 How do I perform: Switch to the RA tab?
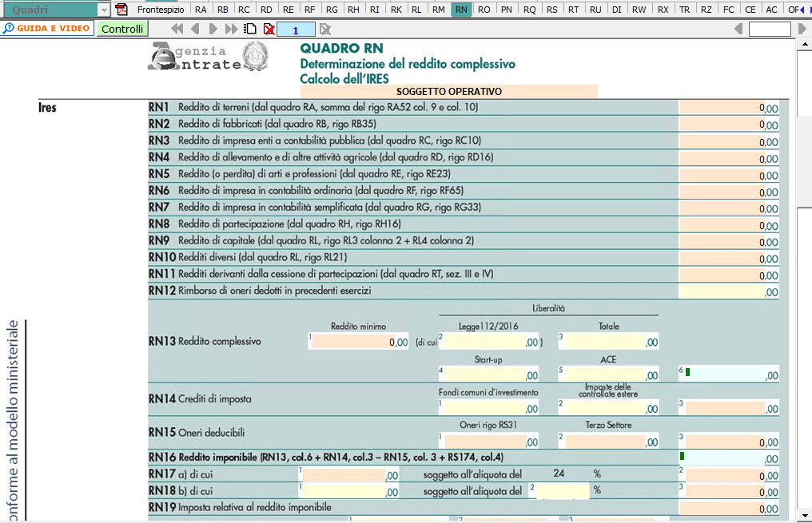[x=201, y=10]
